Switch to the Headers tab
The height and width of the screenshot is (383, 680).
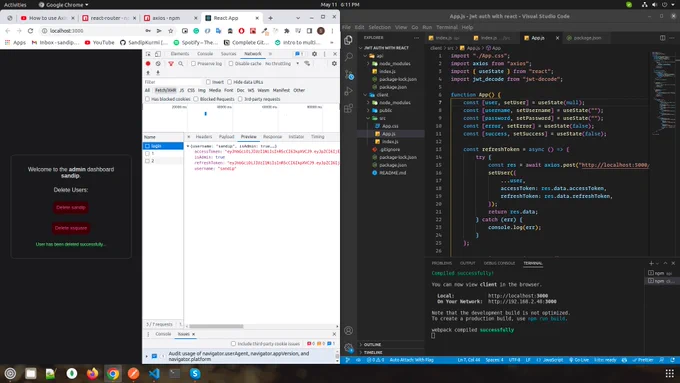204,137
